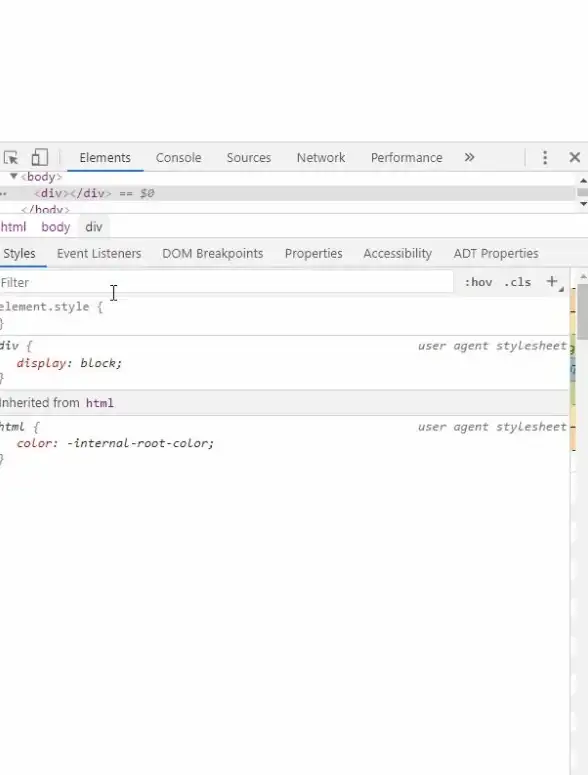Click the display property name

tap(41, 363)
